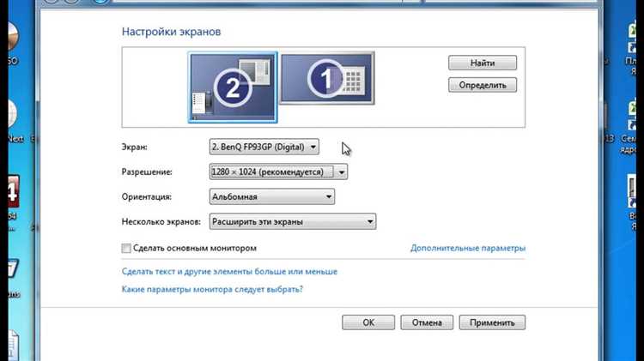Viewport: 644px width, 361px height.
Task: Click the "Найти" button
Action: 483,63
